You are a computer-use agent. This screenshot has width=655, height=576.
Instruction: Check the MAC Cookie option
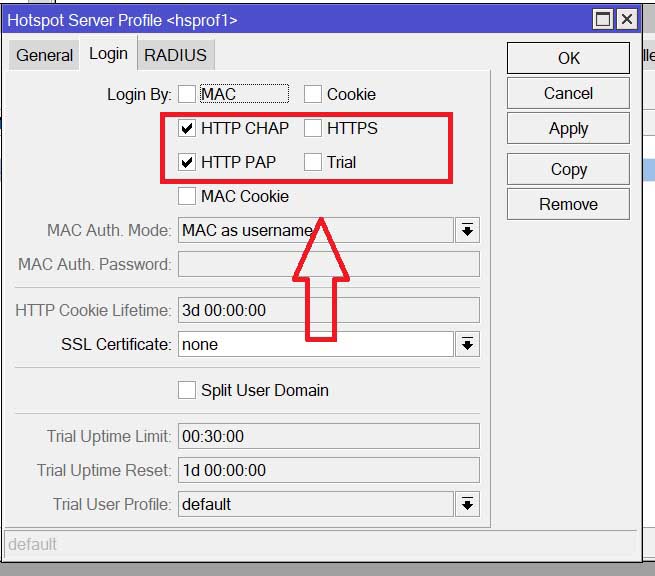click(187, 197)
